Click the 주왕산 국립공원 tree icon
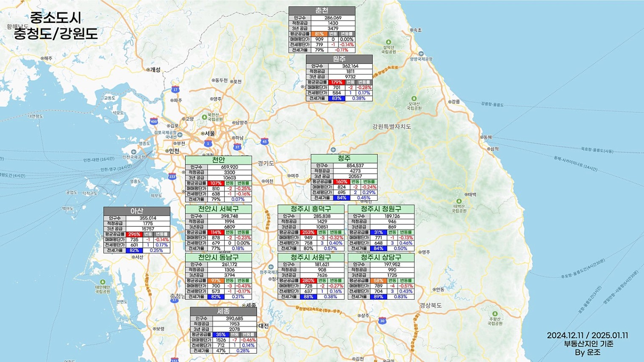This screenshot has height=362, width=644. [495, 314]
